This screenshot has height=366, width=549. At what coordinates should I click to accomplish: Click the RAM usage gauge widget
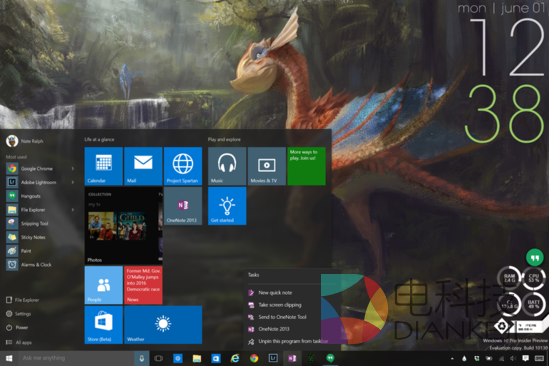(509, 279)
